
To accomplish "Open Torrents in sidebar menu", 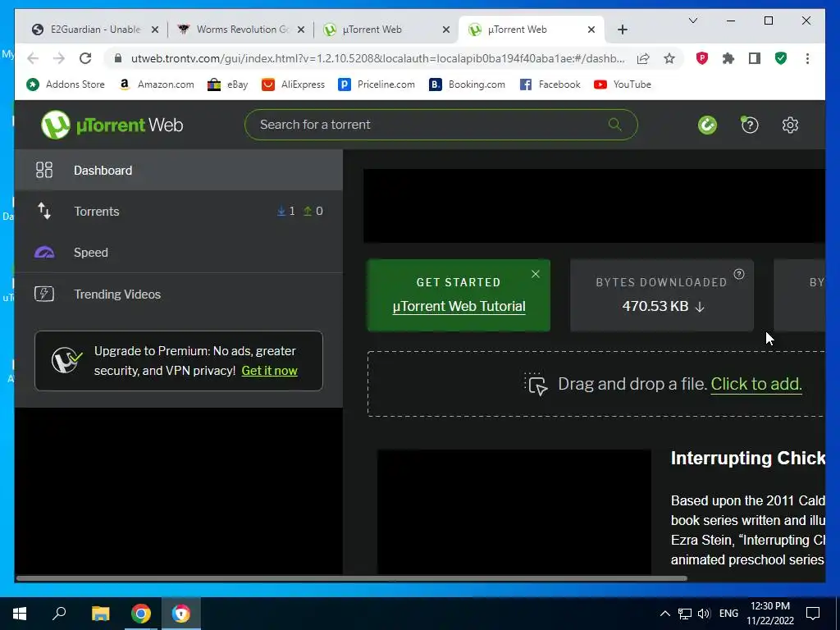I will pyautogui.click(x=178, y=211).
